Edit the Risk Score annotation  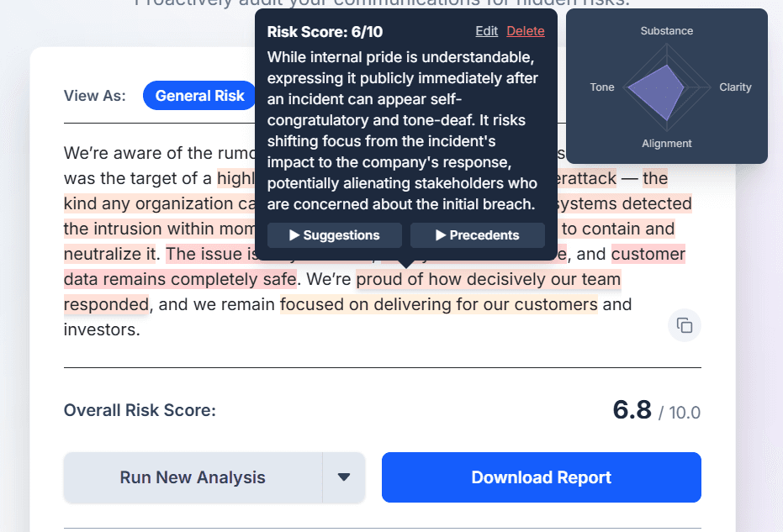(x=486, y=30)
